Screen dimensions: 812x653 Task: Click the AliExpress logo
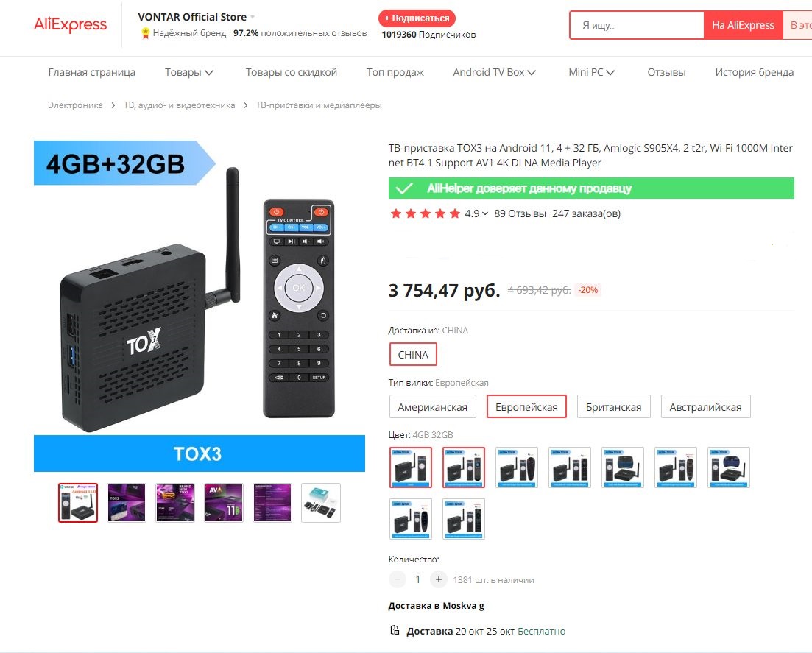(x=71, y=24)
